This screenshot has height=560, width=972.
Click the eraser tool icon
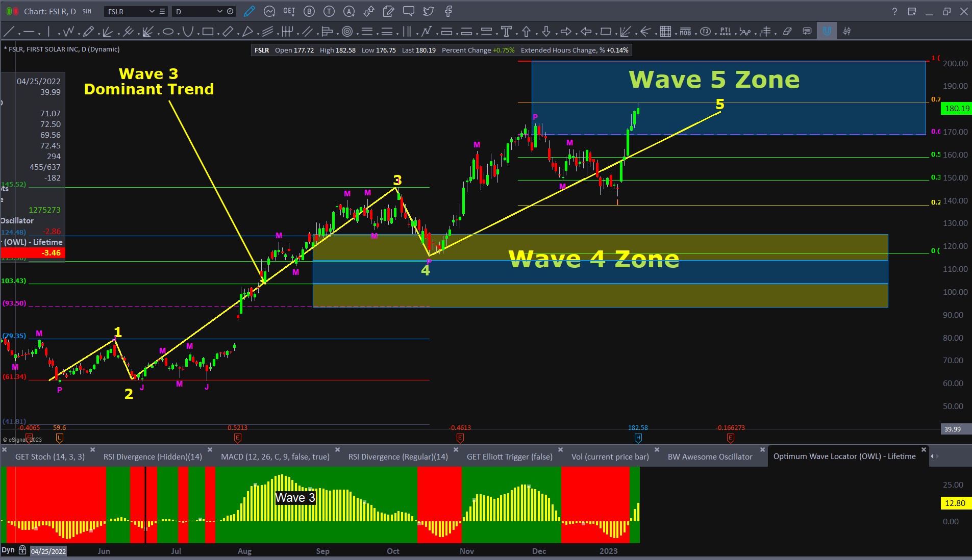pos(787,32)
